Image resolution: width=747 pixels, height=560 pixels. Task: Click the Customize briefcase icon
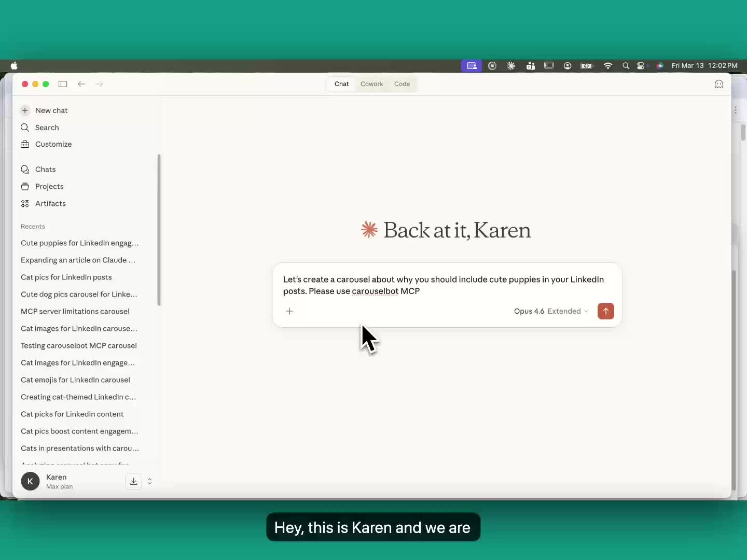coord(25,144)
